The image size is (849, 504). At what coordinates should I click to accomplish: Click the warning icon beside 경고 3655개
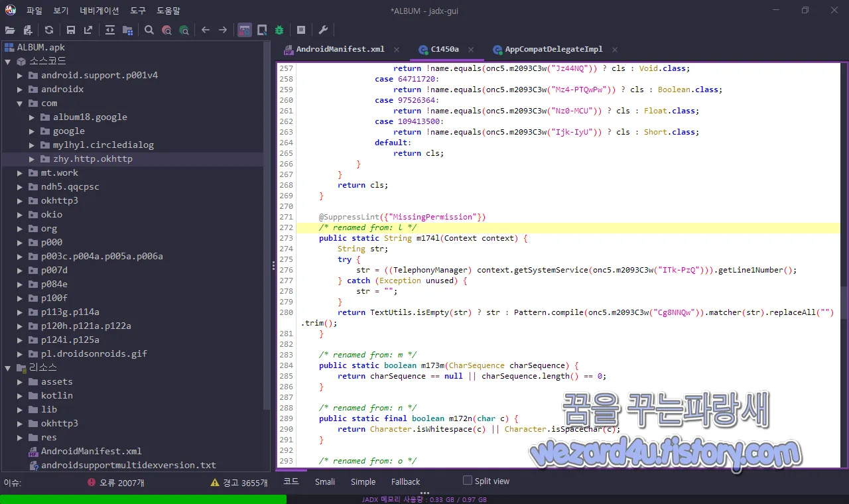tap(215, 483)
